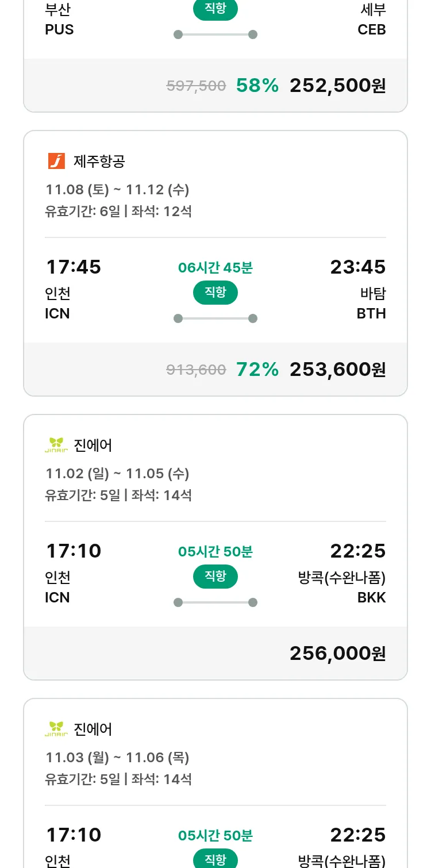
Task: Click the 세부 CEB destination label
Action: point(372,20)
